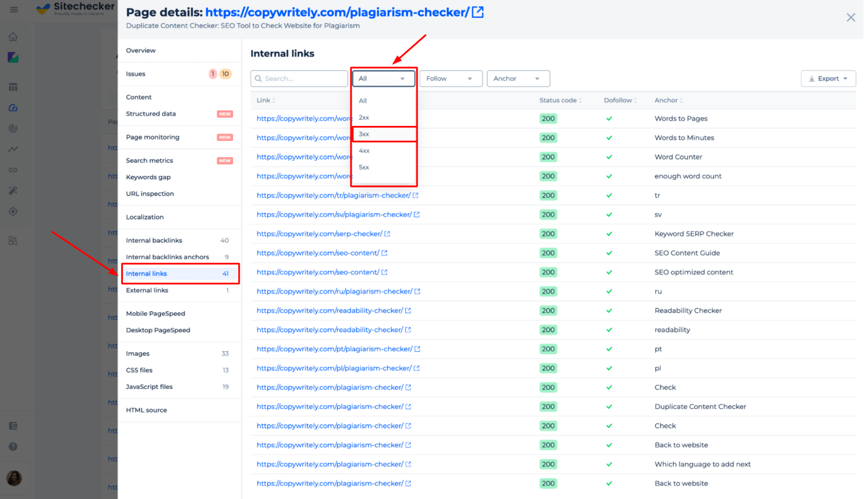Click the trend line icon in sidebar
The image size is (868, 499).
click(x=13, y=149)
